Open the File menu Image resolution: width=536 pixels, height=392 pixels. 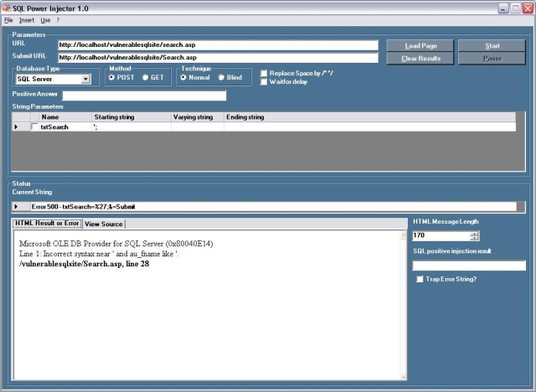8,20
